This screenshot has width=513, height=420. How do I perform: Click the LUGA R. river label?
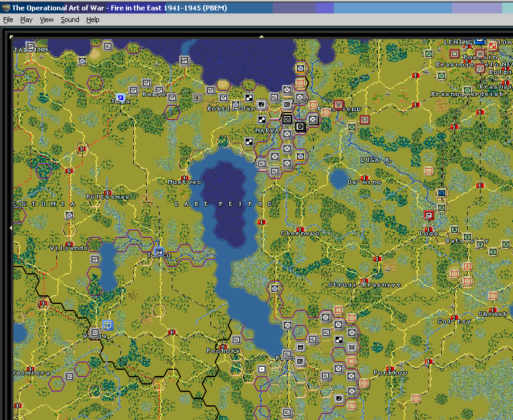(375, 160)
